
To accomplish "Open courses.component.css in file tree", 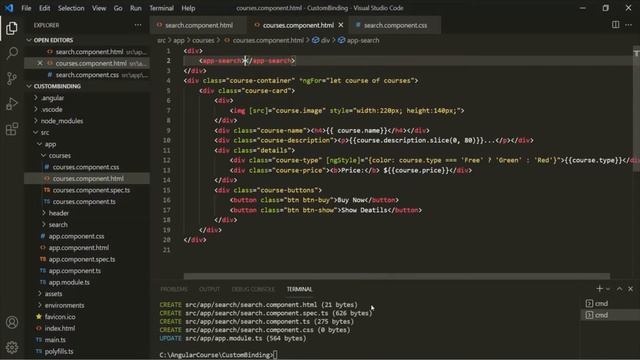I will point(86,167).
